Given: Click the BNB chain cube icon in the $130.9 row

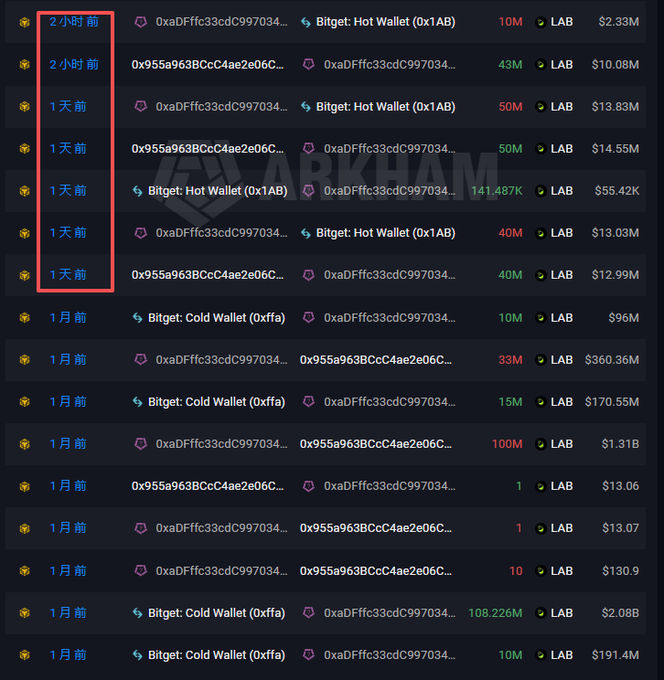Looking at the screenshot, I should (25, 571).
